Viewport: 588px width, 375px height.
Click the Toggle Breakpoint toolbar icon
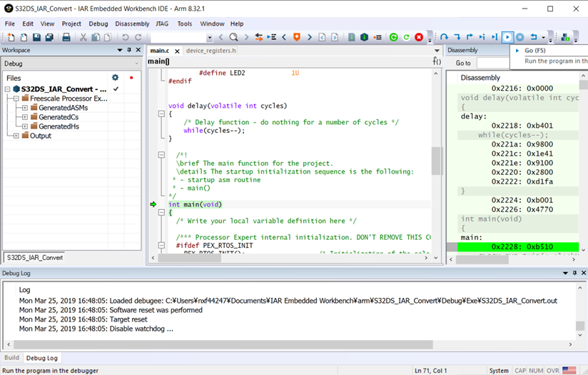click(377, 37)
